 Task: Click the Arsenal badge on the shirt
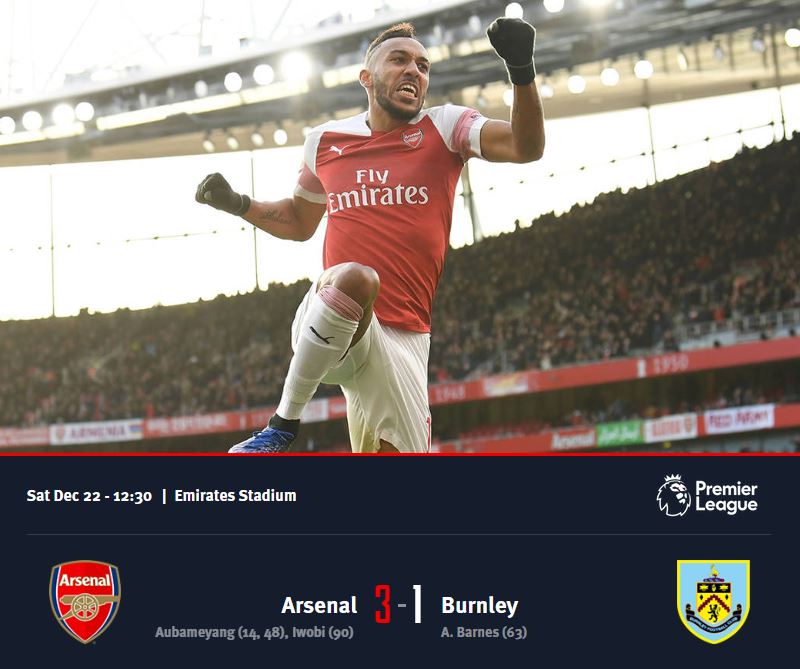point(412,138)
